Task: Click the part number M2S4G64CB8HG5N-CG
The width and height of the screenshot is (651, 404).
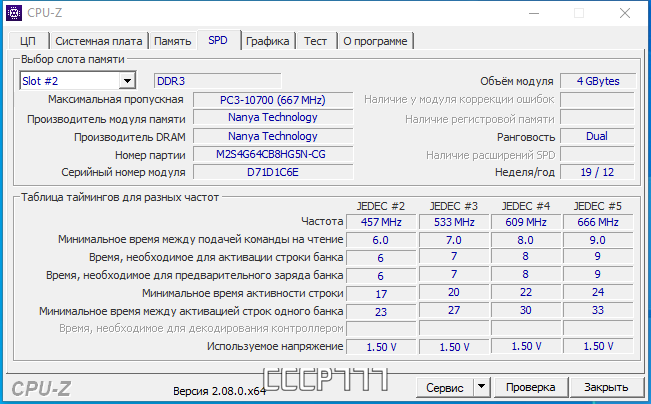Action: pos(273,154)
